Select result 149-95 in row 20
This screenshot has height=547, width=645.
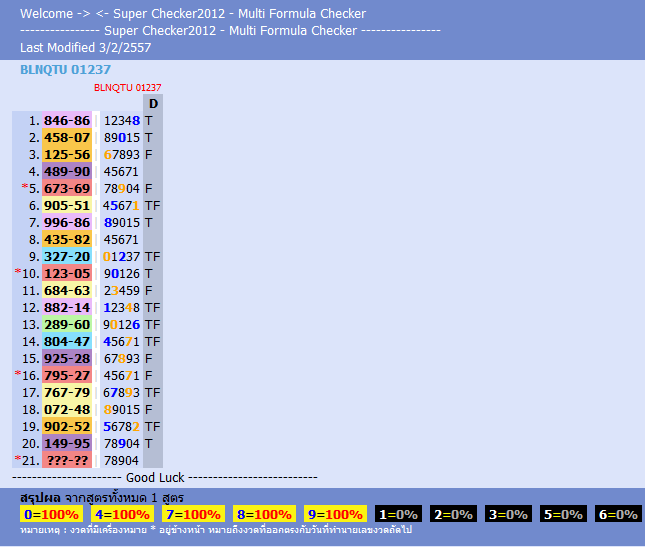pyautogui.click(x=67, y=443)
